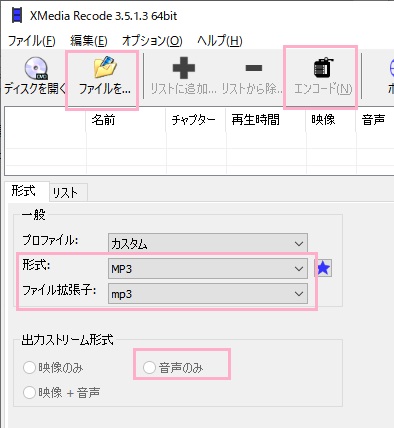Open the オプション(O) menu
Image resolution: width=394 pixels, height=428 pixels.
pos(152,41)
